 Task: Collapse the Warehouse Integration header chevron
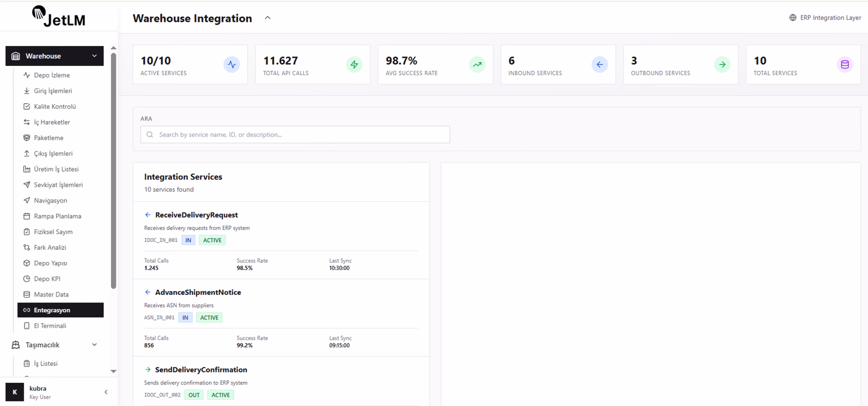click(268, 18)
